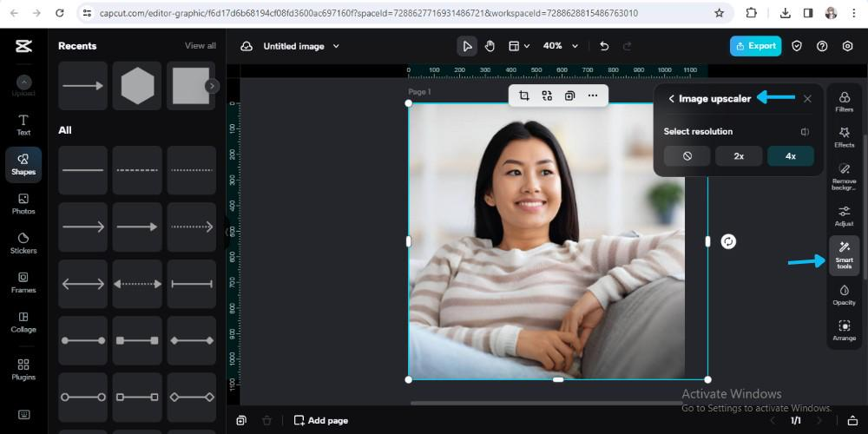Go back from Image upscaler panel
The height and width of the screenshot is (434, 868).
point(671,99)
